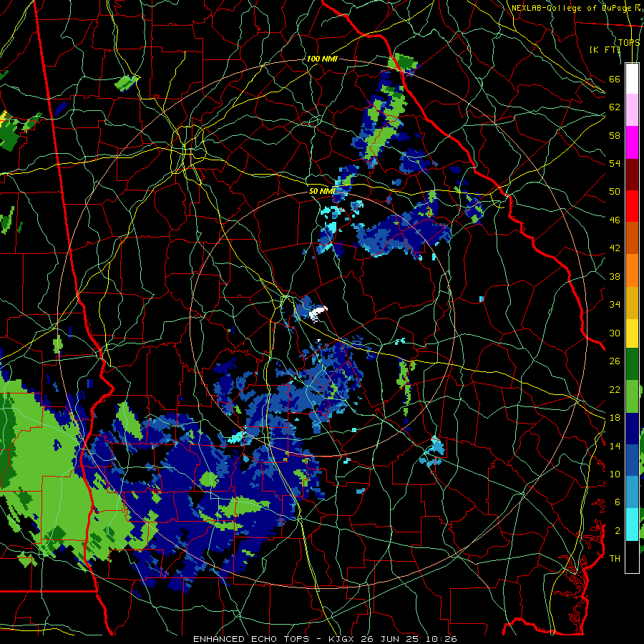Click the 'NEXLAB-College of DuPage' header text

tap(571, 8)
